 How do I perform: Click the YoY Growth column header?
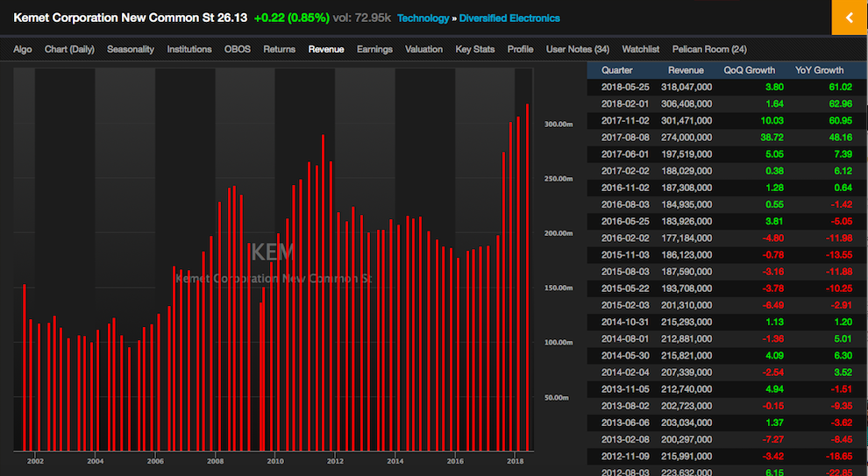(819, 70)
